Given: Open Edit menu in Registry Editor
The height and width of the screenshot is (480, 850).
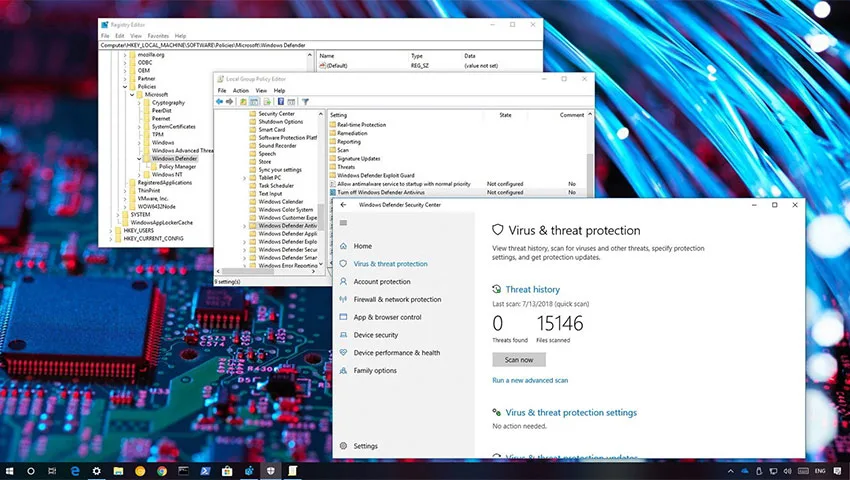Looking at the screenshot, I should pyautogui.click(x=120, y=36).
